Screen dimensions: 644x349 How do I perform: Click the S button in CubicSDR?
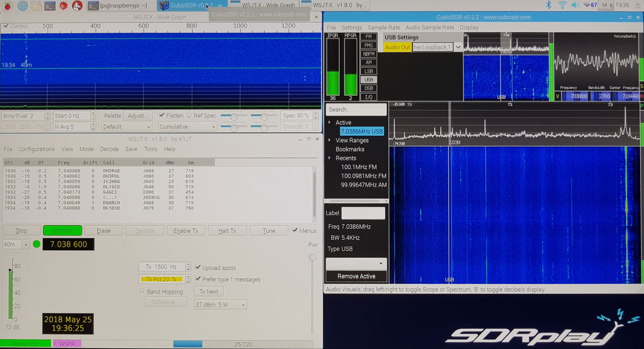(x=641, y=86)
